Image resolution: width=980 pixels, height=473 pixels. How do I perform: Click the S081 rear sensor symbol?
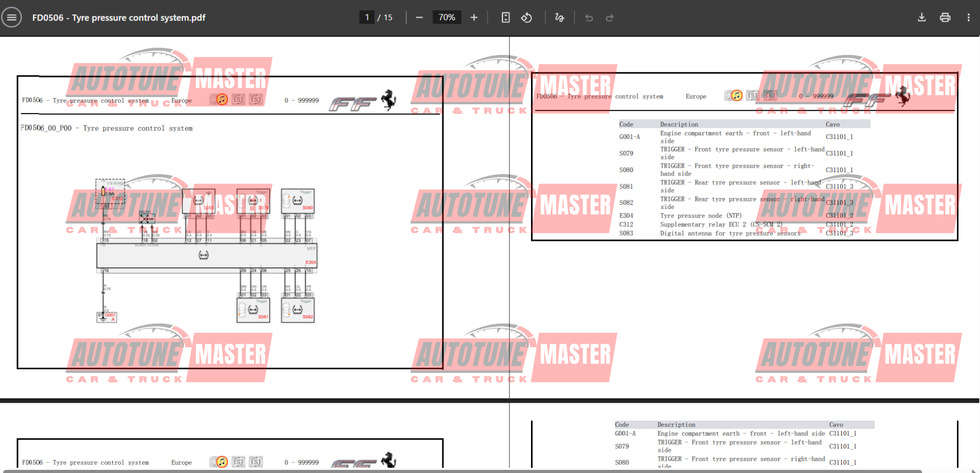[x=253, y=310]
